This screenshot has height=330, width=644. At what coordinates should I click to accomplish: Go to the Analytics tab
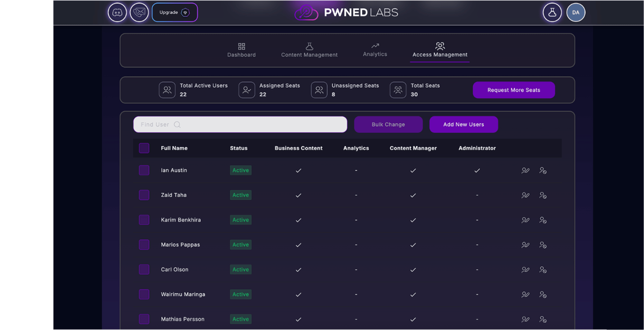(x=375, y=50)
